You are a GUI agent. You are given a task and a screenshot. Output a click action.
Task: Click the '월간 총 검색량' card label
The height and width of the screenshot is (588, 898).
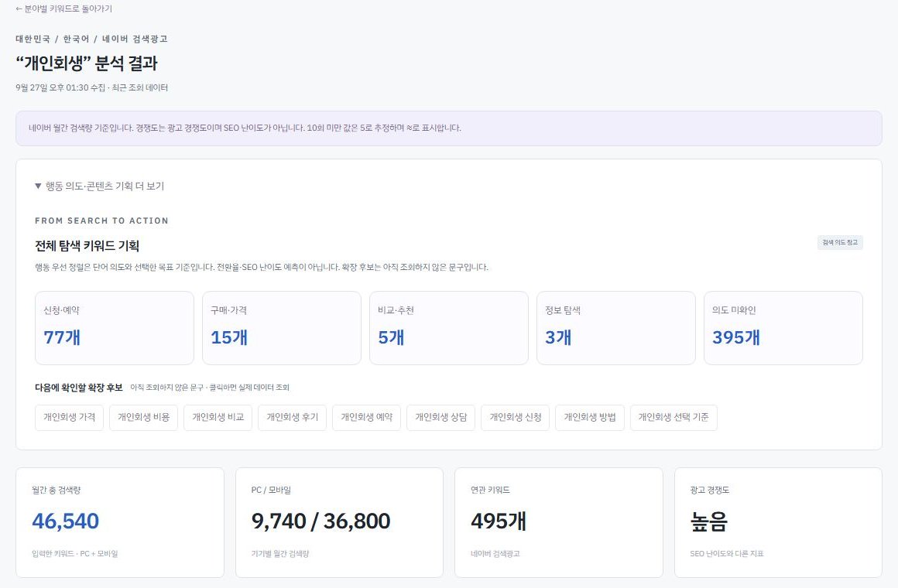pos(56,490)
